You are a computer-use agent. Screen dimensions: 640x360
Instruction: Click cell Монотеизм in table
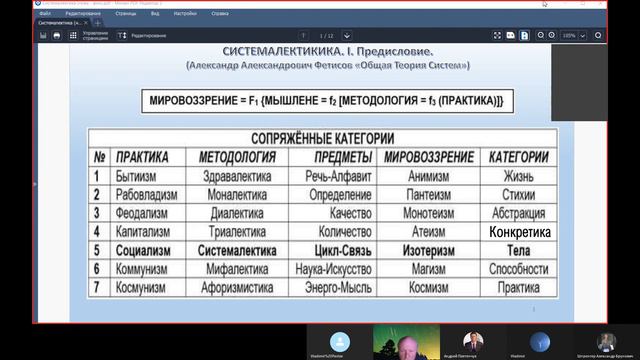click(429, 213)
